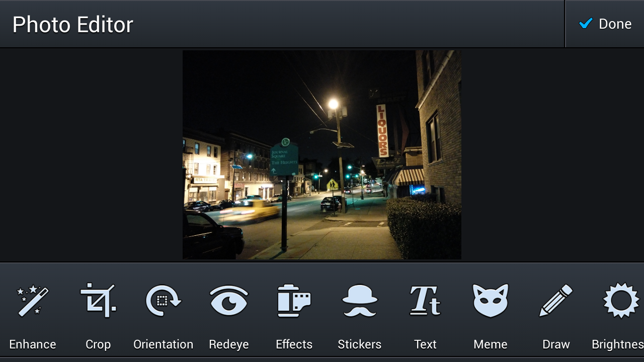This screenshot has height=362, width=644.
Task: Click the blue checkmark beside Done
Action: (586, 24)
